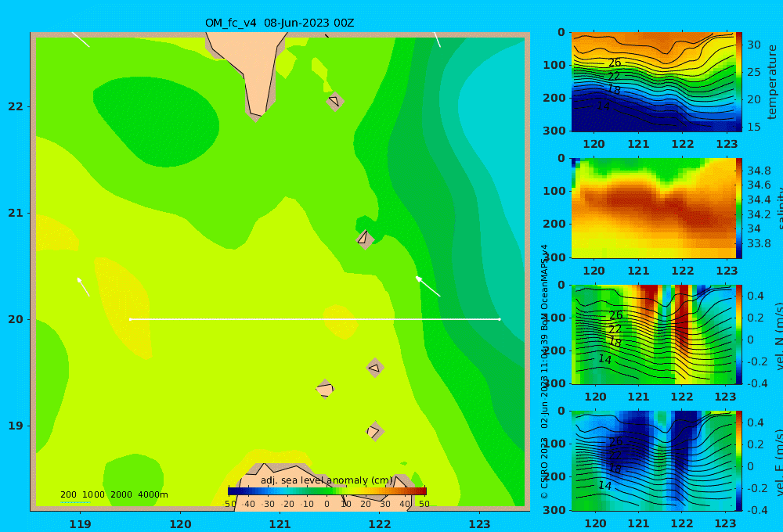Click depth label 300 on the salinity panel

pyautogui.click(x=554, y=257)
